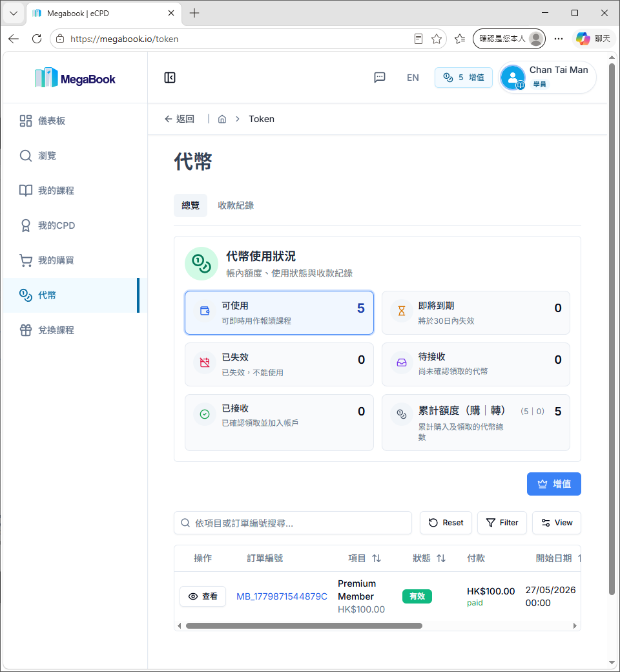620x672 pixels.
Task: Click the wallet icon on 可使用
Action: (205, 311)
